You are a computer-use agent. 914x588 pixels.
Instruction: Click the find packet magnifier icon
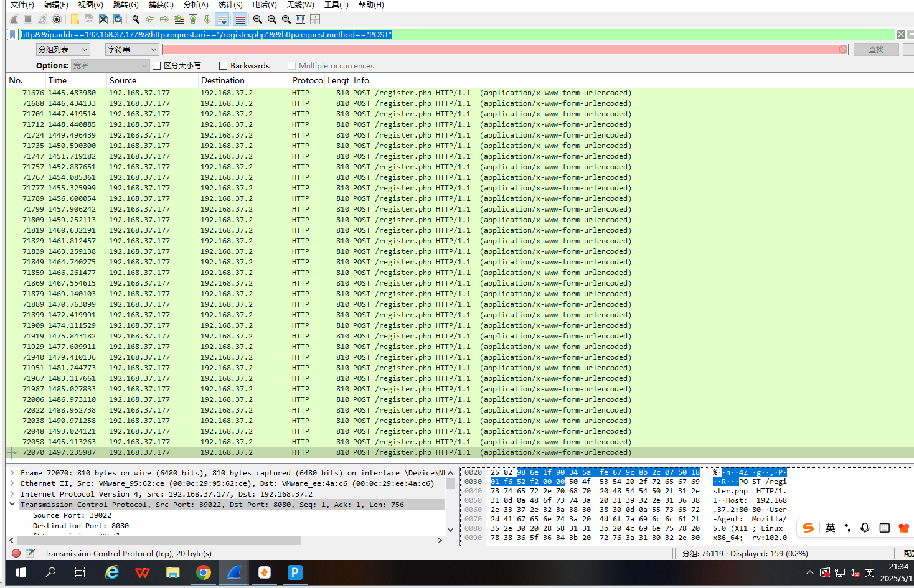[x=136, y=19]
